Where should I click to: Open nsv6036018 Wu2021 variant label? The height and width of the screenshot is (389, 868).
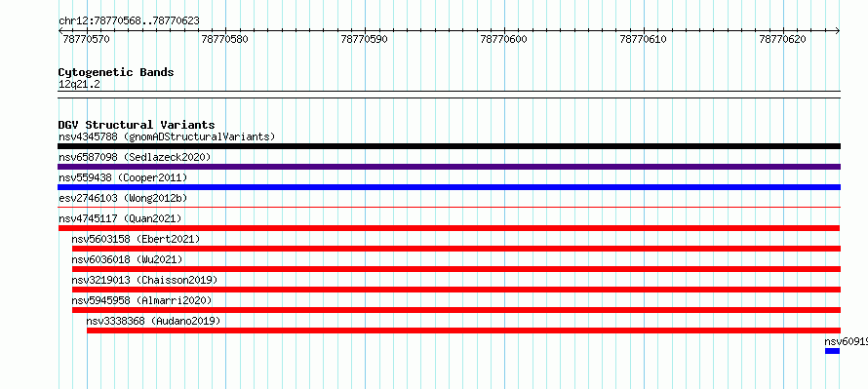click(128, 259)
